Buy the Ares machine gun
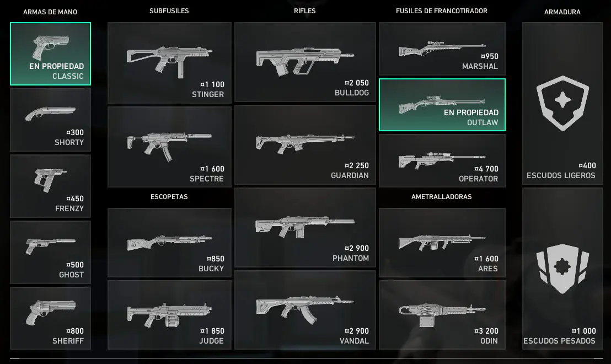Screen dimensions: 611x364 click(x=442, y=243)
